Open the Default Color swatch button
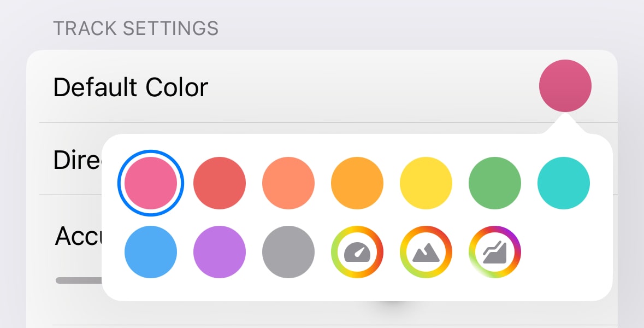The height and width of the screenshot is (328, 644). [565, 86]
